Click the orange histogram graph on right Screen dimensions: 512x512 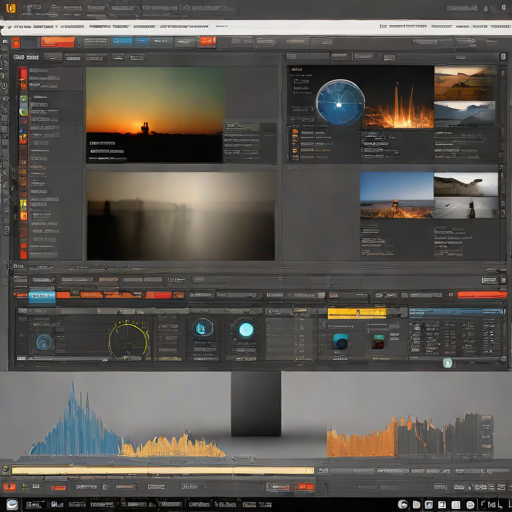[x=362, y=438]
